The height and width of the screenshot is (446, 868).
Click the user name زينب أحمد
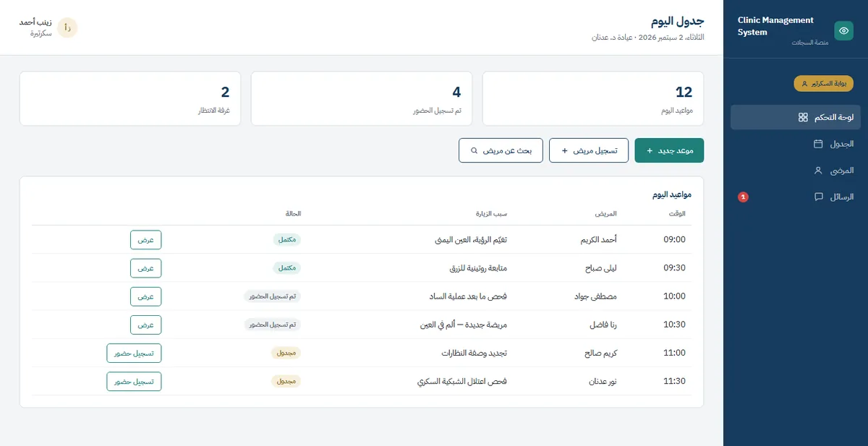pyautogui.click(x=36, y=22)
